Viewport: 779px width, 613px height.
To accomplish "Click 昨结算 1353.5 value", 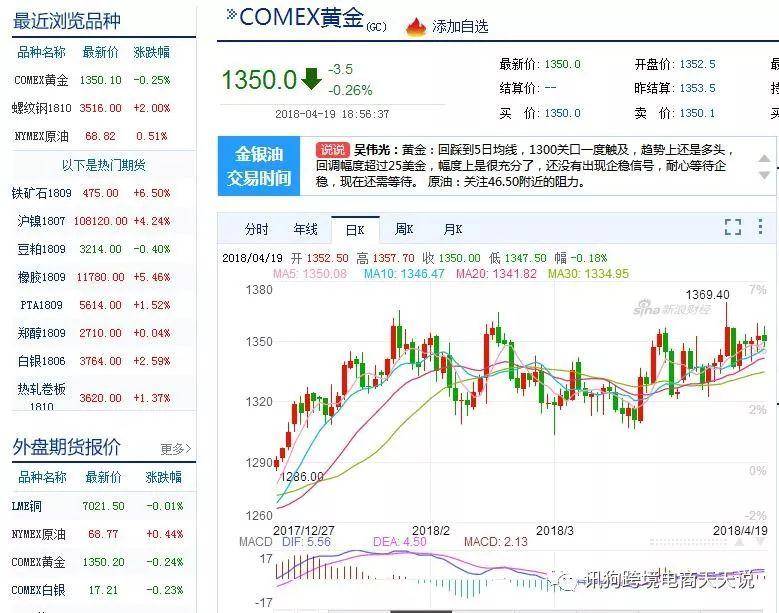I will coord(698,88).
